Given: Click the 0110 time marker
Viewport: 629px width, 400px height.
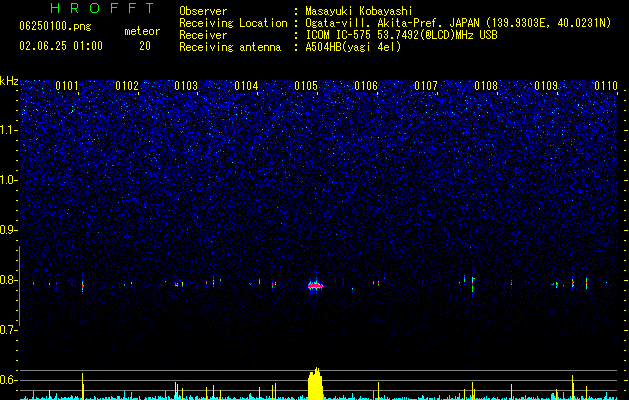Looking at the screenshot, I should [606, 86].
